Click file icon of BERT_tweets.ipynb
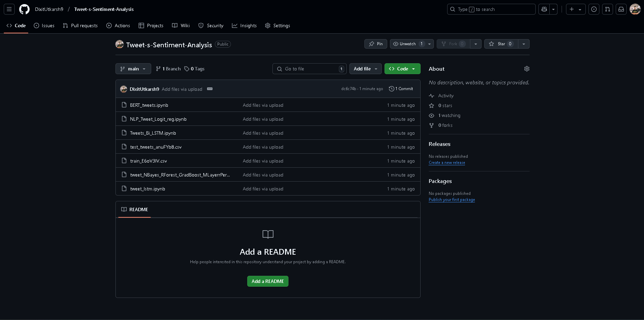644x320 pixels. (x=124, y=105)
